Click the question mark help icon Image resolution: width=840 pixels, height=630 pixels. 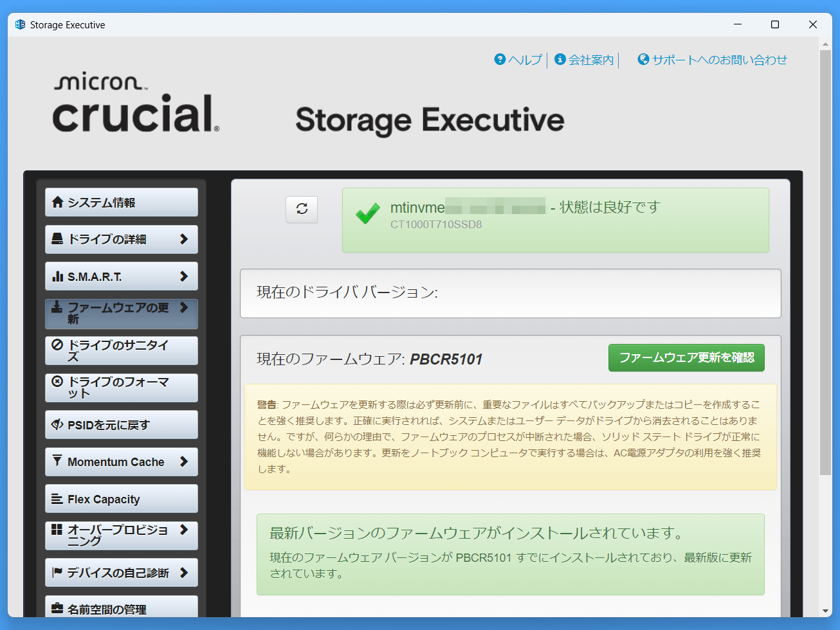tap(500, 59)
